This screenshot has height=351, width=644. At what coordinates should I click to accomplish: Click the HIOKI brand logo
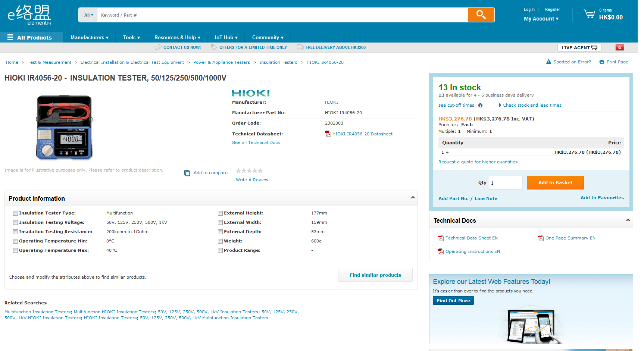[x=251, y=93]
